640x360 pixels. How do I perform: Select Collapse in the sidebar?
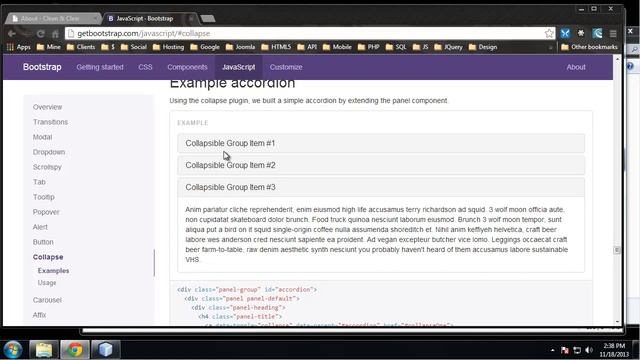(x=48, y=257)
